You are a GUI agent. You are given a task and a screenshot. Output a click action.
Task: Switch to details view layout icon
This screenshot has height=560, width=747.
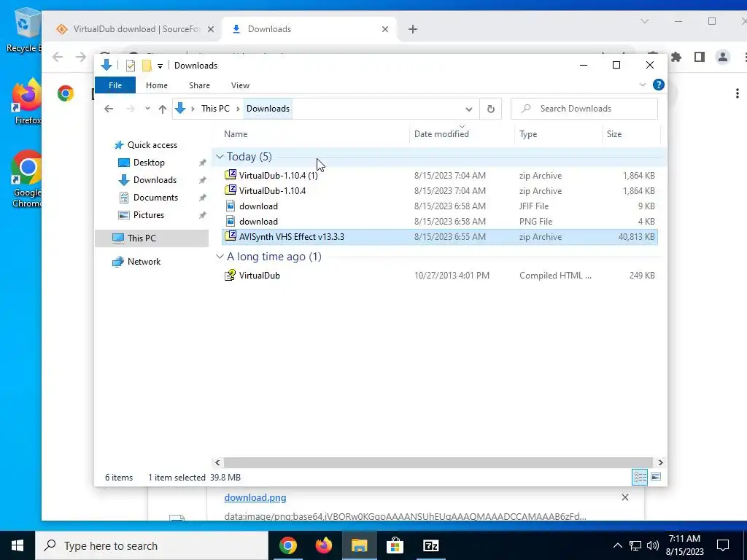pyautogui.click(x=640, y=477)
